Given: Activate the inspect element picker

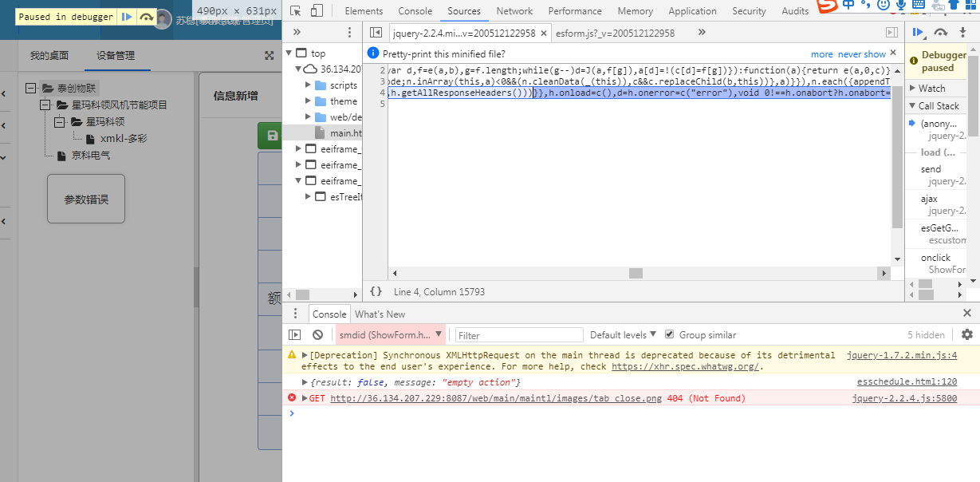Looking at the screenshot, I should tap(296, 10).
